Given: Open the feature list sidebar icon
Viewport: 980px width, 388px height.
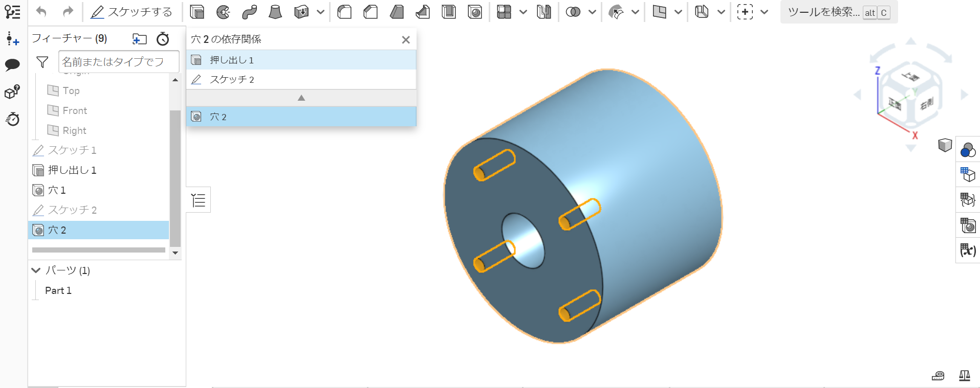Looking at the screenshot, I should (x=12, y=12).
